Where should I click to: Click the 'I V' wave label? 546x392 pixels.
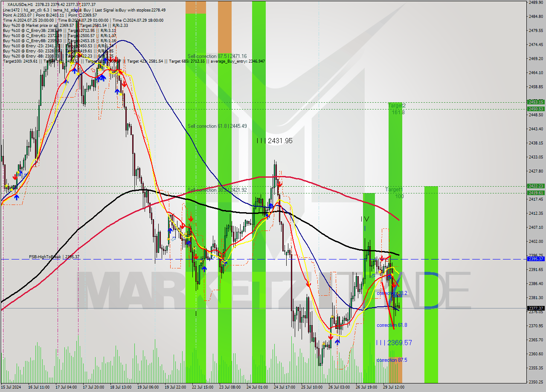[365, 219]
